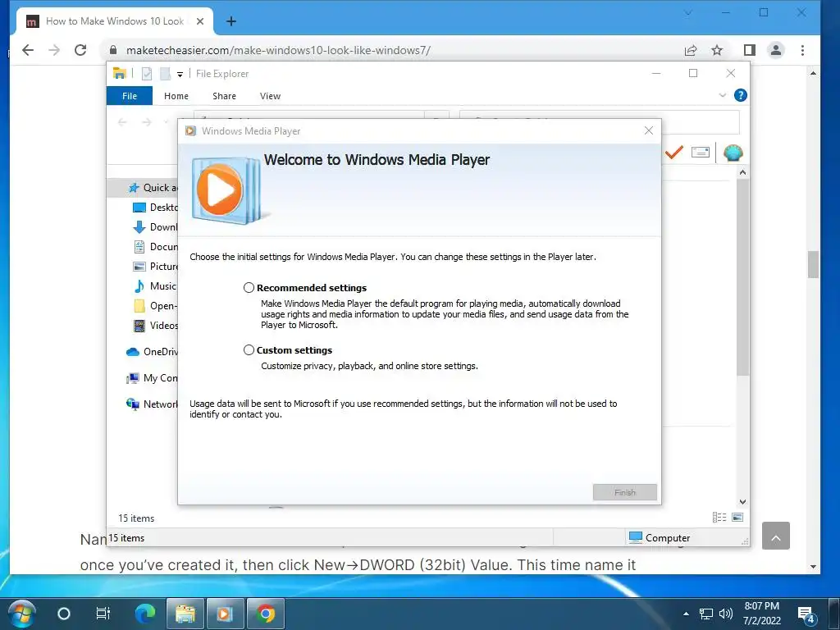This screenshot has width=840, height=630.
Task: Open Downloads in the navigation pane
Action: point(155,227)
